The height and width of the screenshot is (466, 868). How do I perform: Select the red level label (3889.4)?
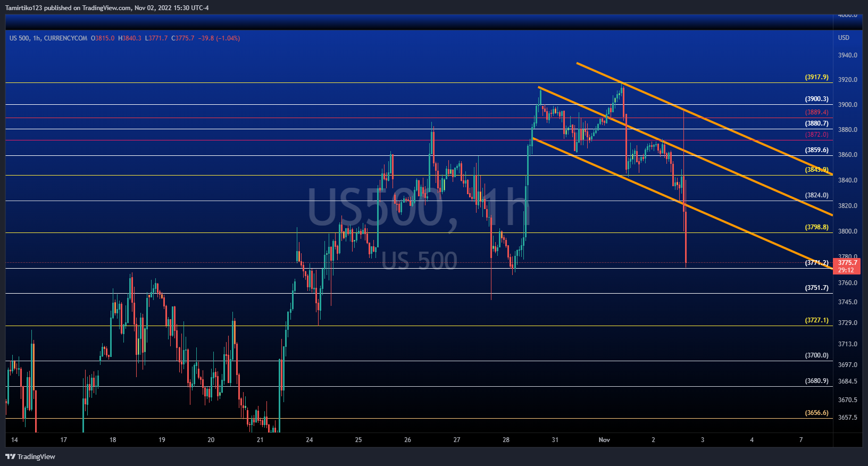[x=817, y=112]
